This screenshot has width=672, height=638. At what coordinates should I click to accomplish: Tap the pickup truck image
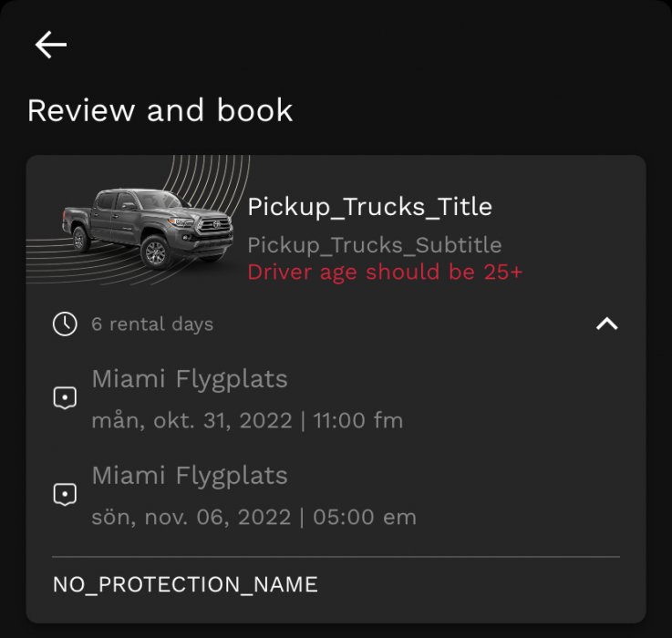click(x=142, y=225)
